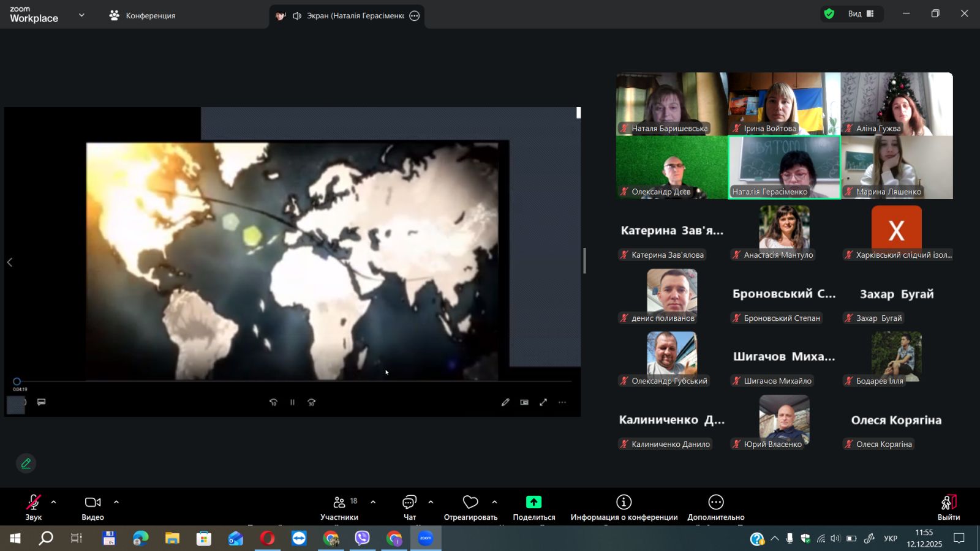Expand the arrow next to Участники
The height and width of the screenshot is (551, 980).
[x=373, y=502]
